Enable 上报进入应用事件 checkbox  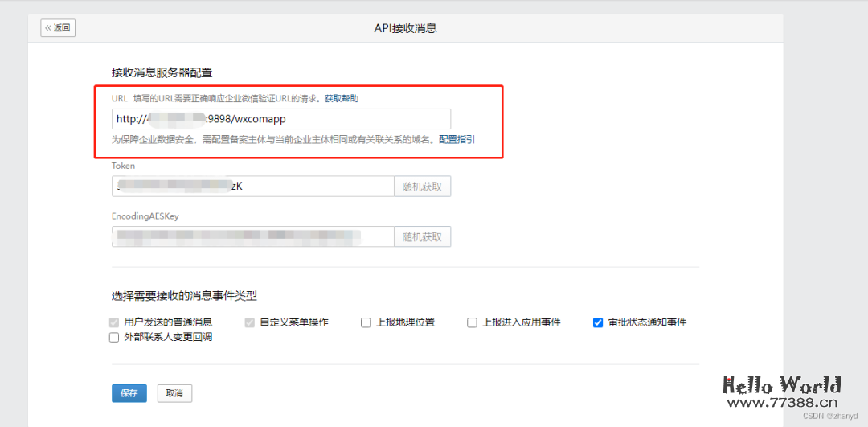(472, 322)
